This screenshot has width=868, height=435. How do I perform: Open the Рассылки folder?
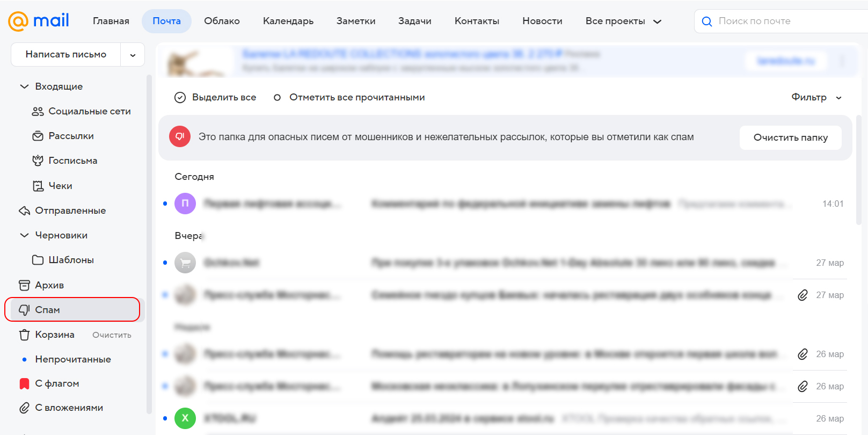[x=71, y=136]
